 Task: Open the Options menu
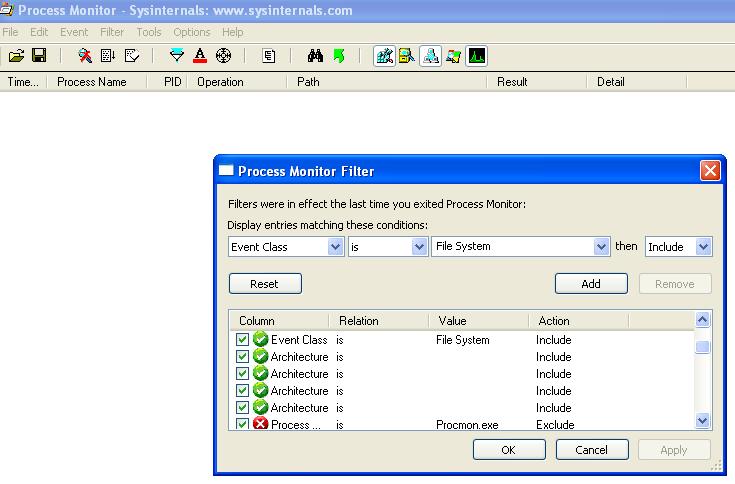click(x=192, y=32)
